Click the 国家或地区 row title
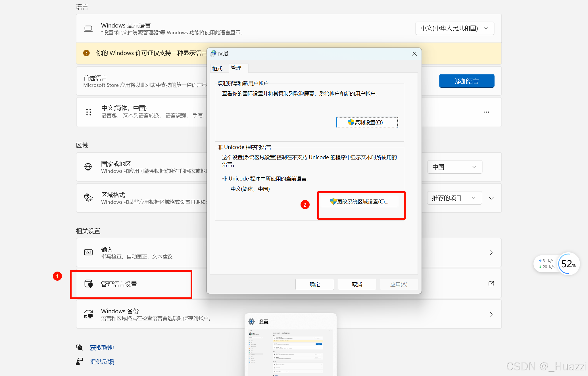The height and width of the screenshot is (376, 588). [116, 164]
